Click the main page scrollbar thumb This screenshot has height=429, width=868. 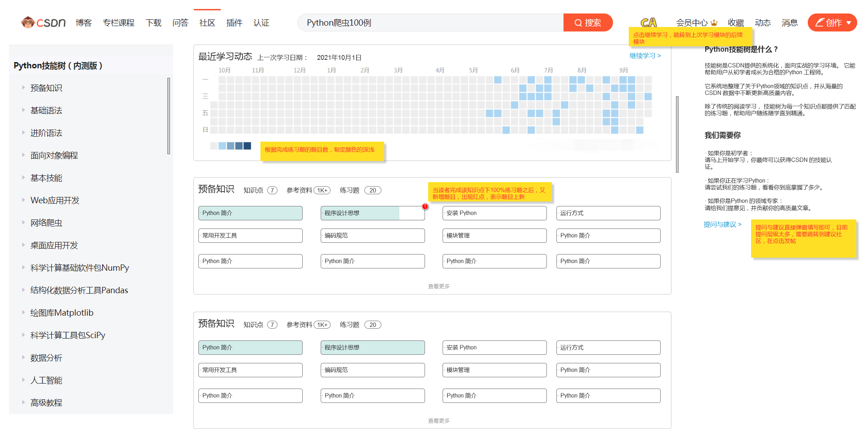pyautogui.click(x=677, y=134)
